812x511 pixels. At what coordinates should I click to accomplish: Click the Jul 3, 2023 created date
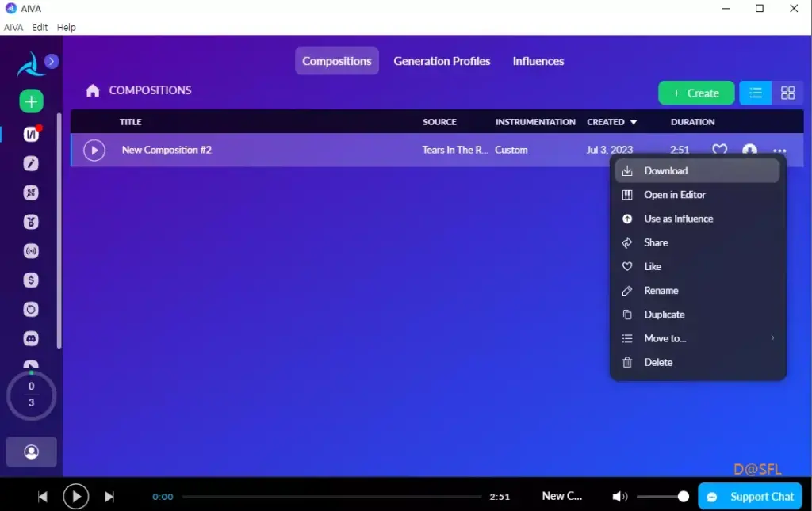click(610, 150)
